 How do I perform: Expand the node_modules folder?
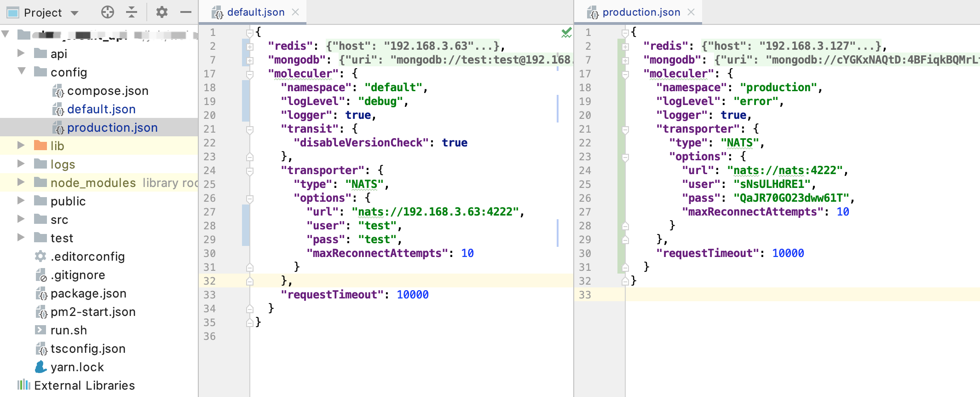pyautogui.click(x=20, y=182)
